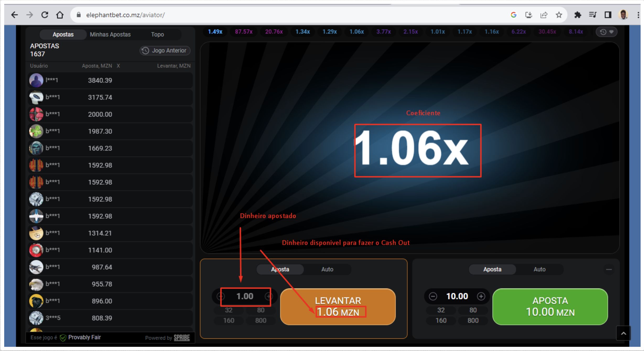This screenshot has width=644, height=351.
Task: Pick the 160 quick amount in right panel
Action: coord(441,320)
